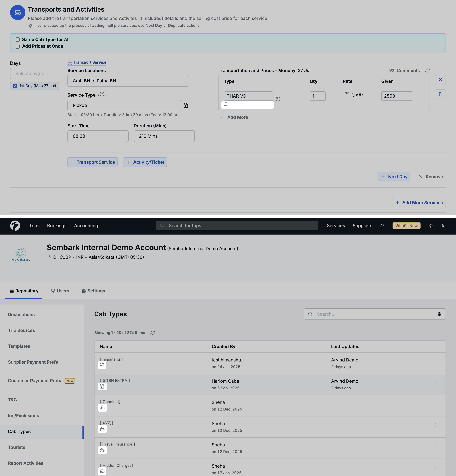
Task: Click the icon under [[5 TBH EXTRA]]
Action: (x=102, y=386)
